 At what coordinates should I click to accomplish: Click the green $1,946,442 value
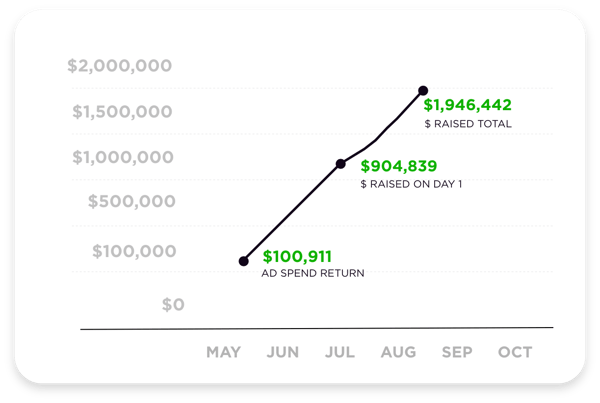coord(468,104)
